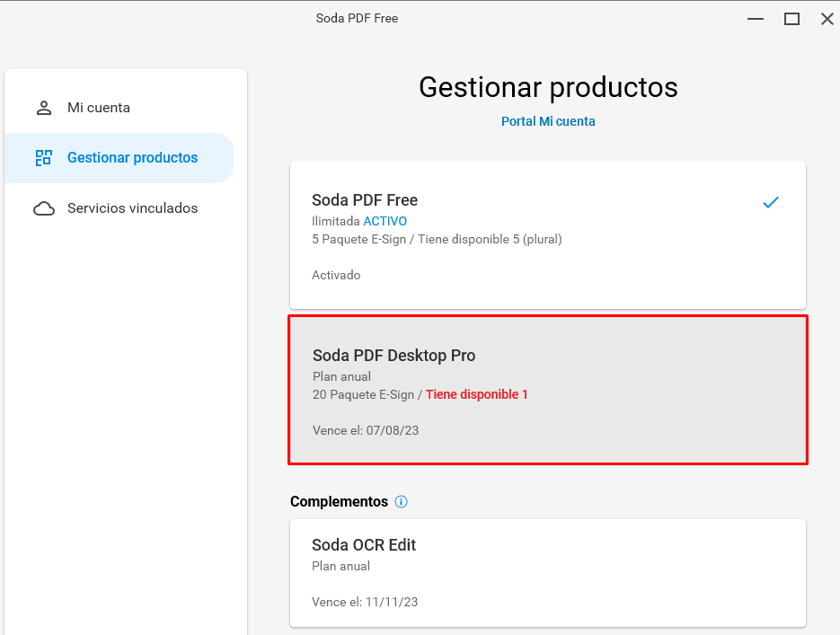Click the blue checkmark on Soda PDF Free
The height and width of the screenshot is (635, 840).
pos(770,202)
